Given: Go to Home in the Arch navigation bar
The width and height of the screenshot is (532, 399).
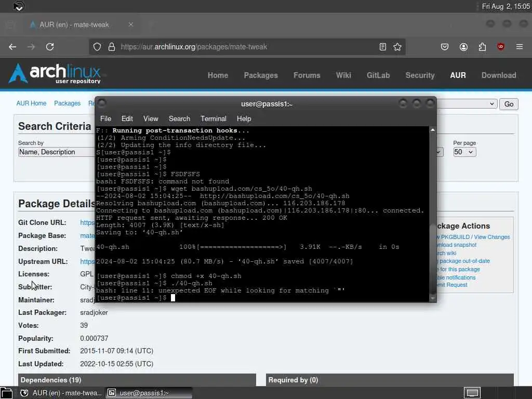Looking at the screenshot, I should click(x=218, y=75).
